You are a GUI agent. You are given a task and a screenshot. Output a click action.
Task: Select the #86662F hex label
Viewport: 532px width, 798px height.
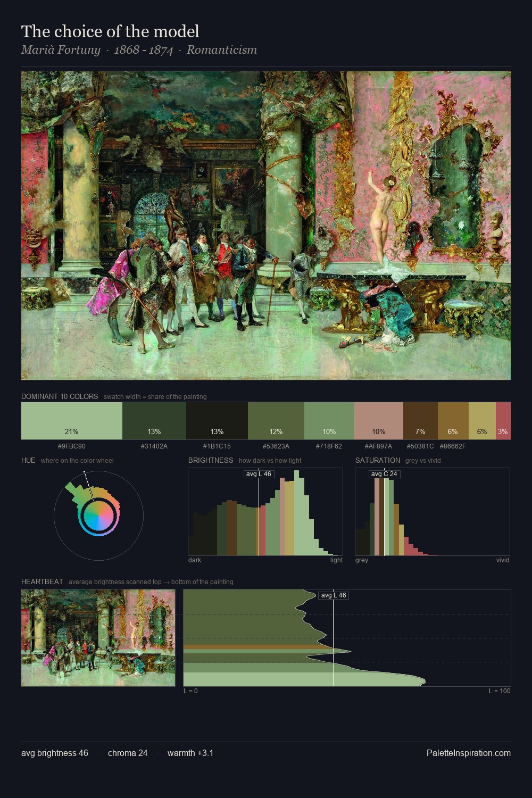[x=453, y=446]
